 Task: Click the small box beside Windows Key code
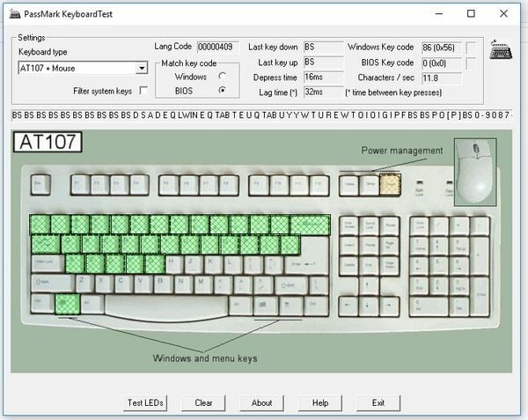471,48
